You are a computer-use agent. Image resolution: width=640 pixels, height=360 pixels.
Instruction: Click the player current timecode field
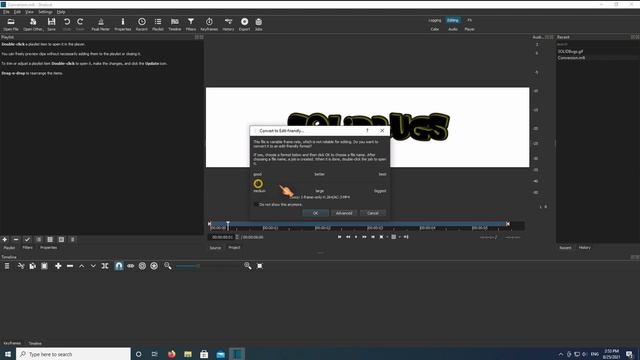(222, 237)
